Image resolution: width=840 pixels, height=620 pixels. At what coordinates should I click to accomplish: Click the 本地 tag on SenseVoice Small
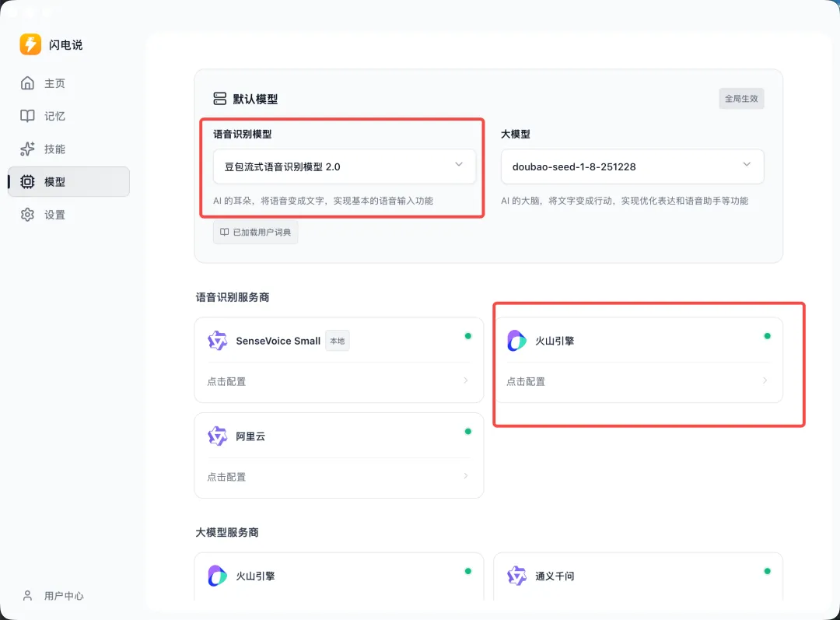[338, 341]
